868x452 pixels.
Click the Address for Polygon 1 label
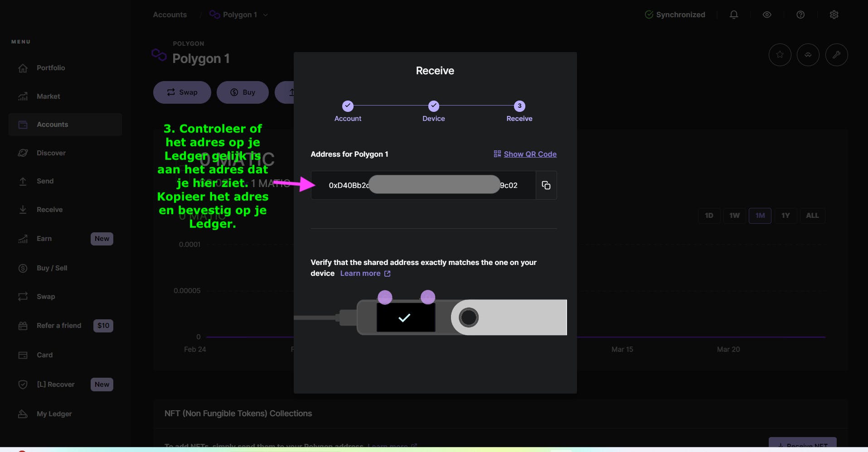tap(349, 154)
